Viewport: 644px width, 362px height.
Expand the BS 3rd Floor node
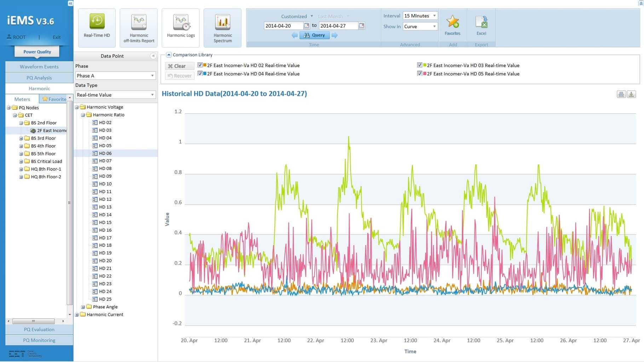point(21,138)
